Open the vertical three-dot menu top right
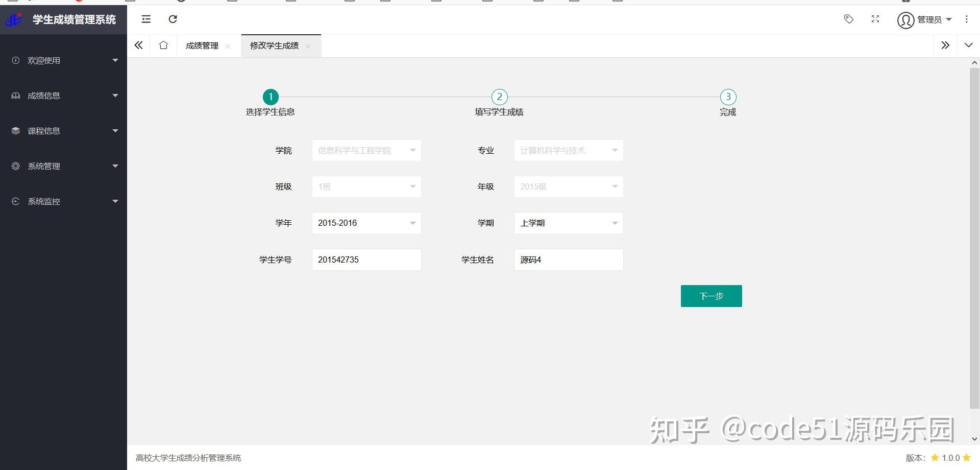 click(x=966, y=19)
